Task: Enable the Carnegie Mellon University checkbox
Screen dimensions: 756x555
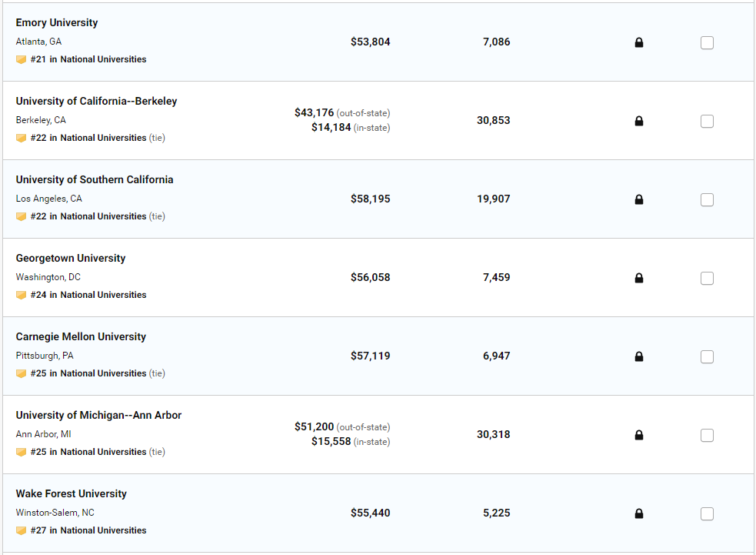Action: (x=707, y=357)
